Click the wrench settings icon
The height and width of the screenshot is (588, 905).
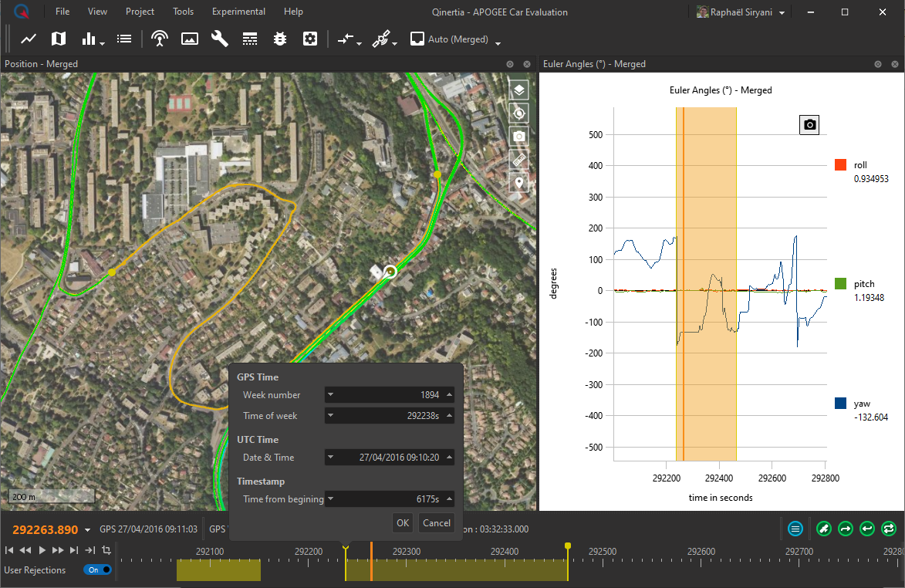[x=220, y=39]
